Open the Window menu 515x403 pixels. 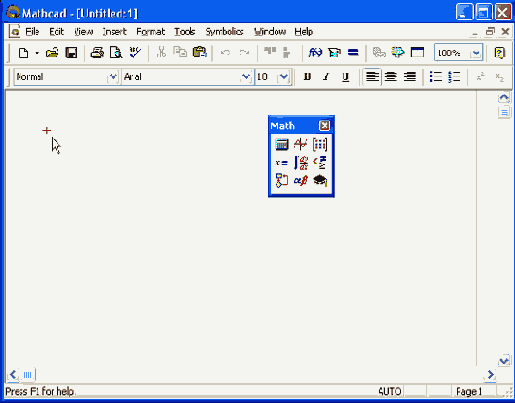pyautogui.click(x=270, y=32)
